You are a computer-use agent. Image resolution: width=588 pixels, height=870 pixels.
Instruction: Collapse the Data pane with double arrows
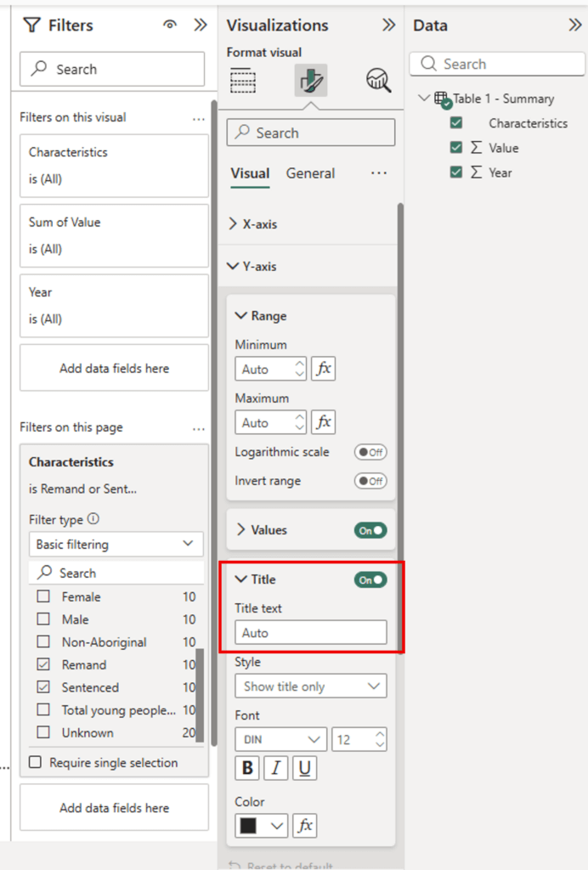(574, 25)
